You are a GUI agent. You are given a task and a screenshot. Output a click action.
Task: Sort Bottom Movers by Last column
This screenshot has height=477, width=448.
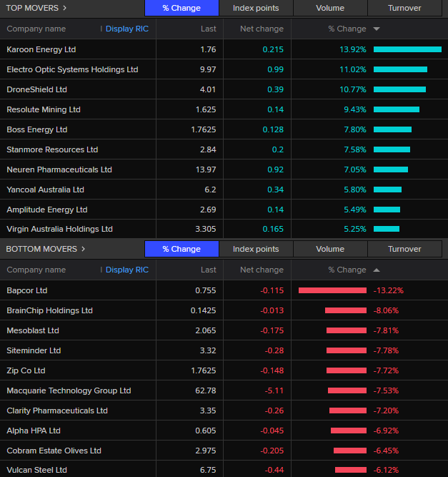[x=208, y=270]
